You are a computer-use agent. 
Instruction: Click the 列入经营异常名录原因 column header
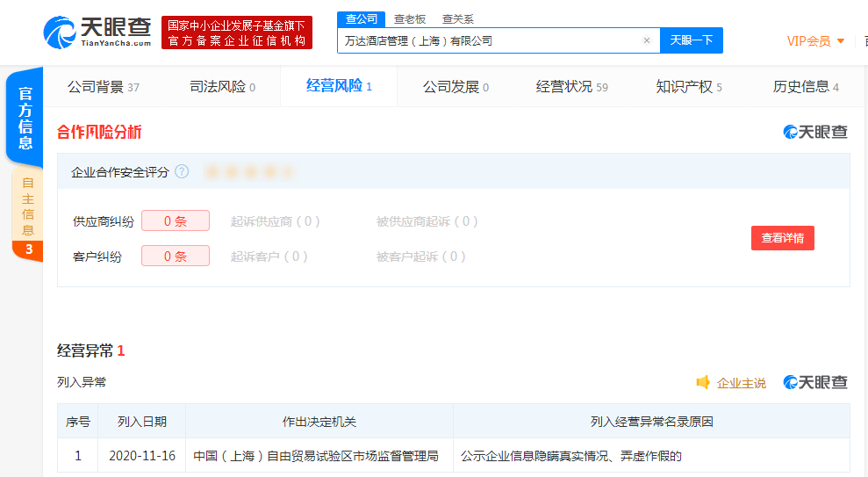(651, 422)
